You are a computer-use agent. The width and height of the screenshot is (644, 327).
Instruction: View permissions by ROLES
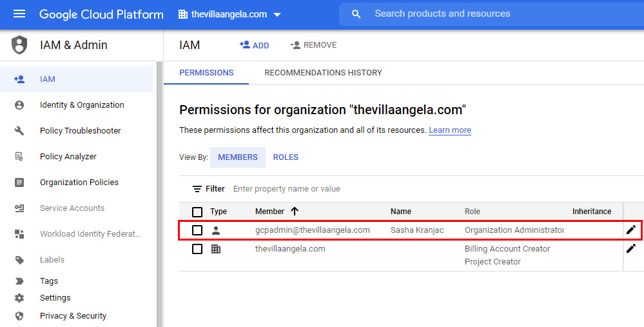tap(286, 157)
